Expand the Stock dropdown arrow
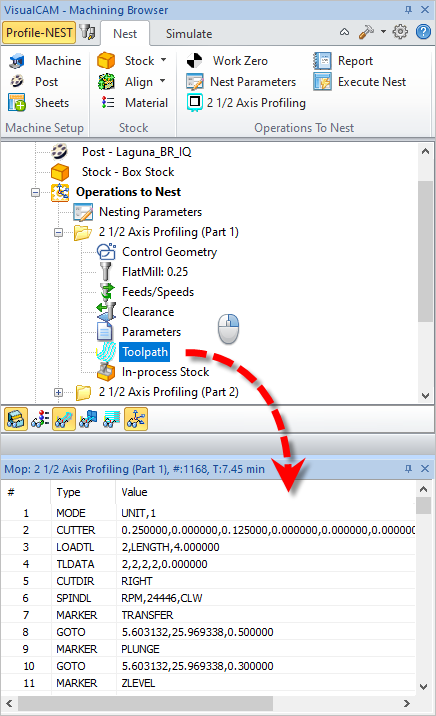This screenshot has height=716, width=436. coord(163,60)
